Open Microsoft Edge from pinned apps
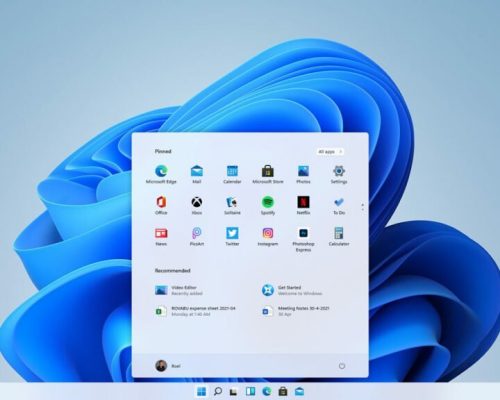Screen dimensions: 500x400 (x=161, y=174)
